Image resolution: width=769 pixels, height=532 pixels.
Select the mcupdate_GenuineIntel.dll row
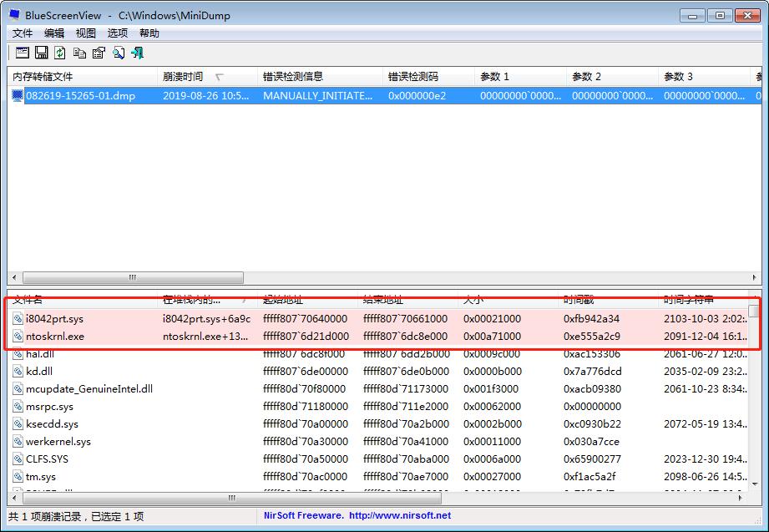[89, 389]
